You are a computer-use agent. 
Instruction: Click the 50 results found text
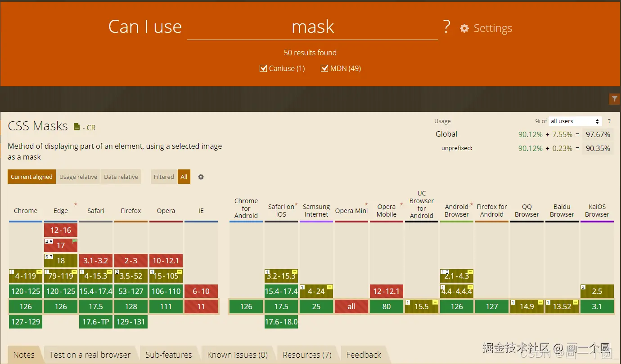click(x=310, y=53)
